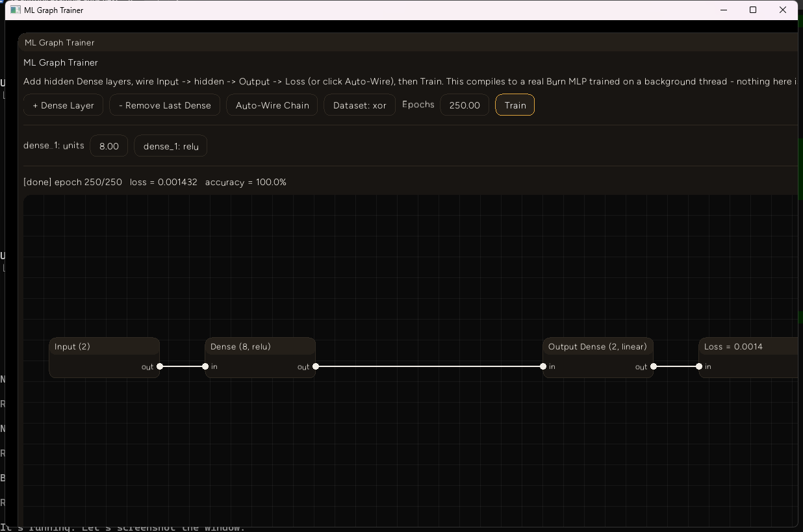Click the app icon in the title bar
Image resolution: width=803 pixels, height=532 pixels.
click(x=16, y=10)
